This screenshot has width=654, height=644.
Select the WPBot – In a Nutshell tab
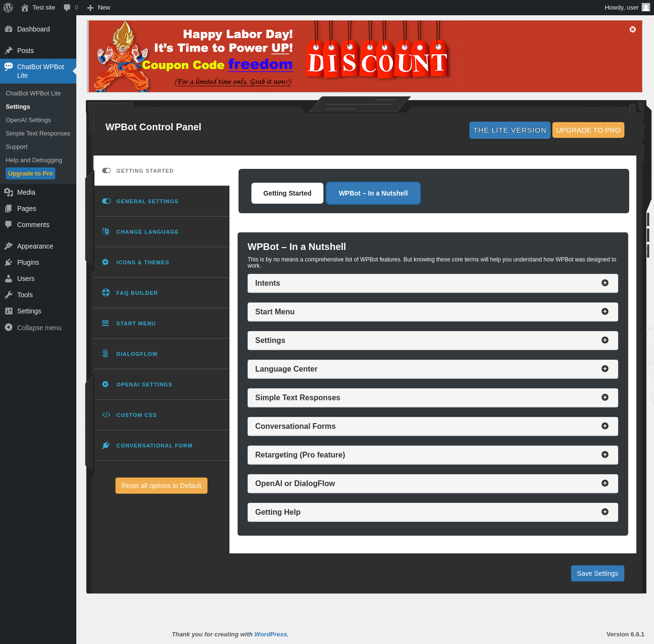point(373,193)
